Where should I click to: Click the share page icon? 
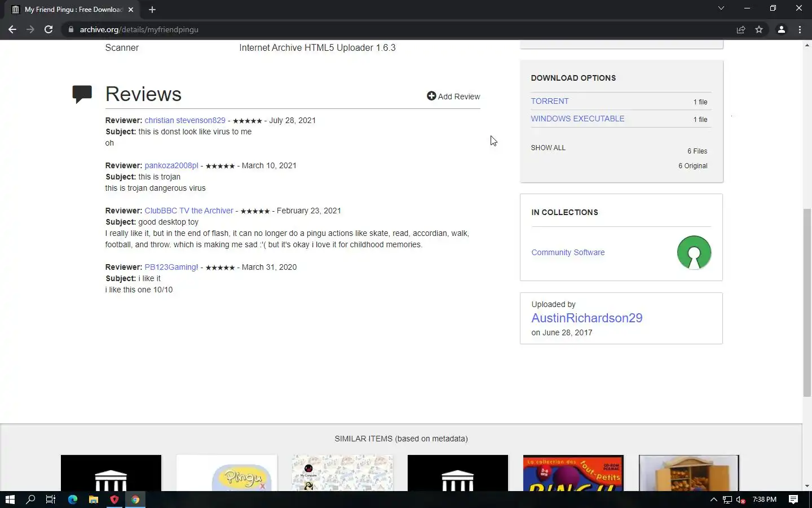pos(741,29)
